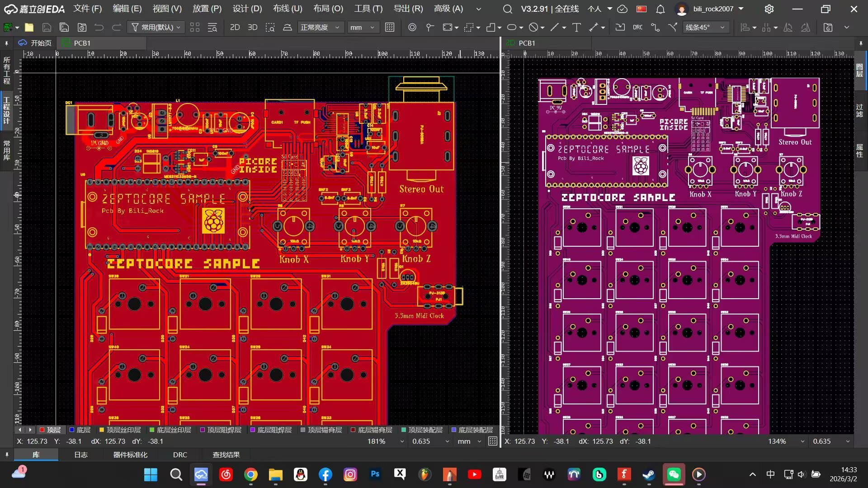Open the notification bell icon
Viewport: 868px width, 488px height.
[660, 9]
